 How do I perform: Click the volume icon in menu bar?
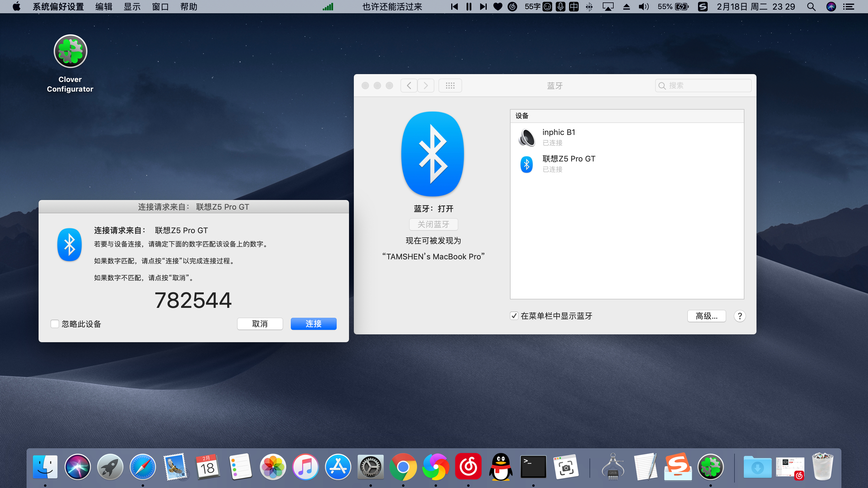pyautogui.click(x=643, y=7)
